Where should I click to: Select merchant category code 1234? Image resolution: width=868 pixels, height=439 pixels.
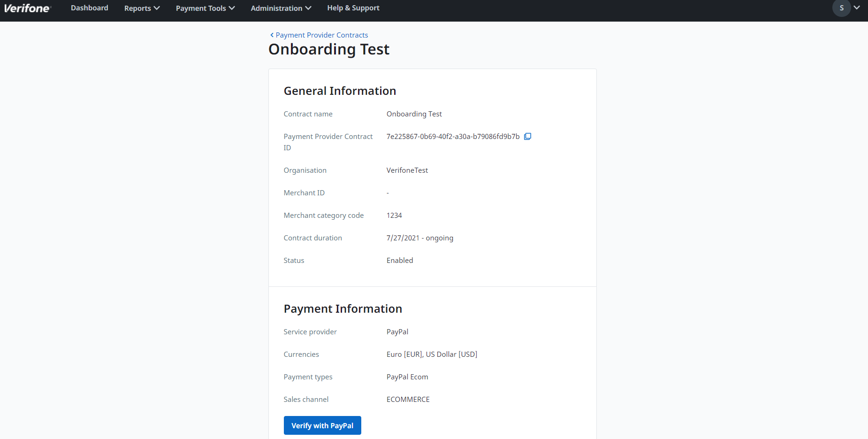point(394,216)
